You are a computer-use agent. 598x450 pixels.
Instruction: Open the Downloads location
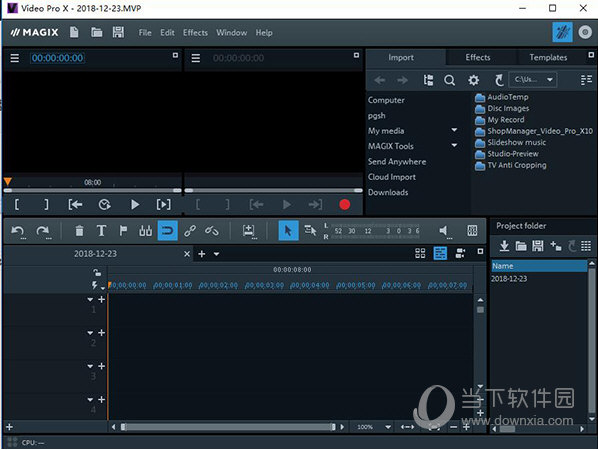click(x=388, y=192)
